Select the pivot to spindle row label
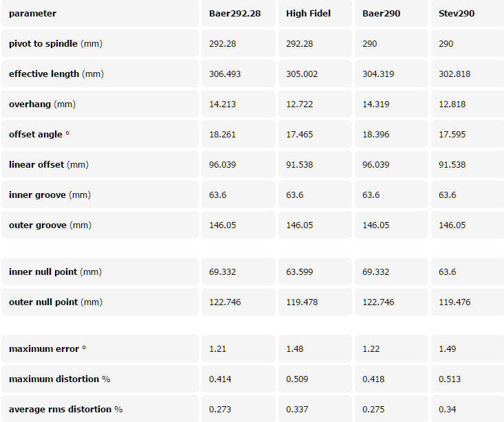 56,44
